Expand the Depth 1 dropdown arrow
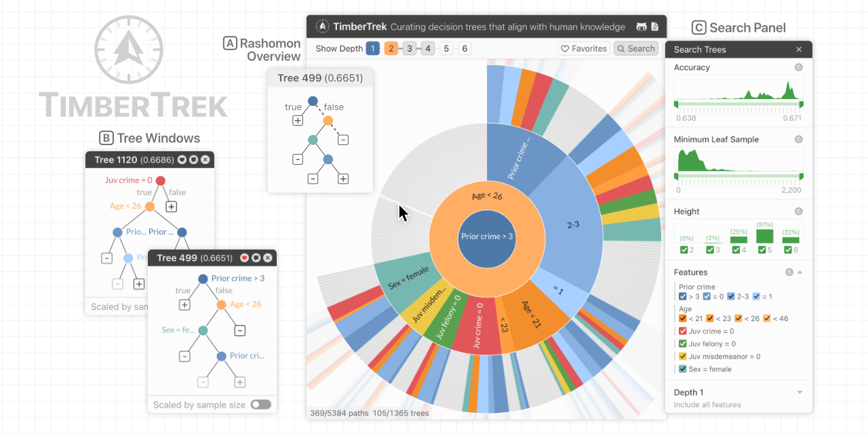Image resolution: width=868 pixels, height=434 pixels. [x=800, y=393]
